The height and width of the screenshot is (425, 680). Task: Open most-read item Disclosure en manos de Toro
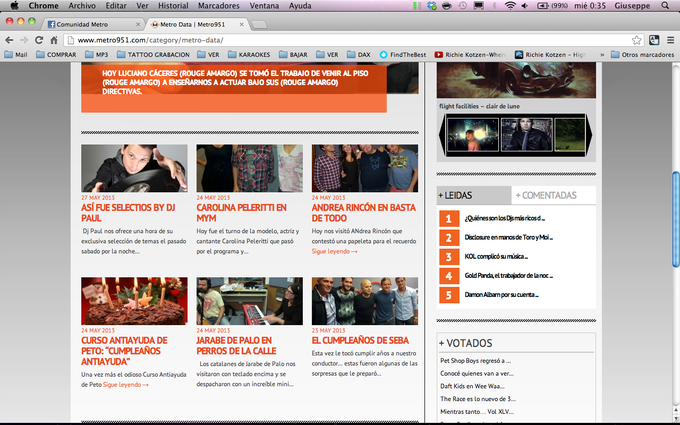point(509,237)
